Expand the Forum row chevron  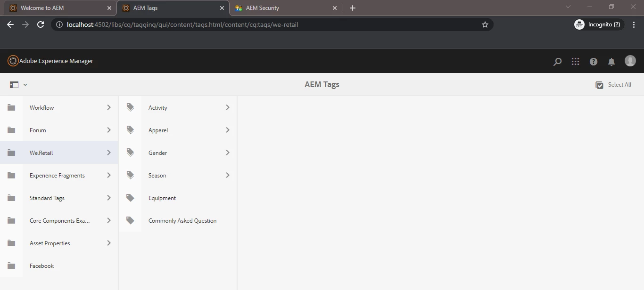(109, 130)
